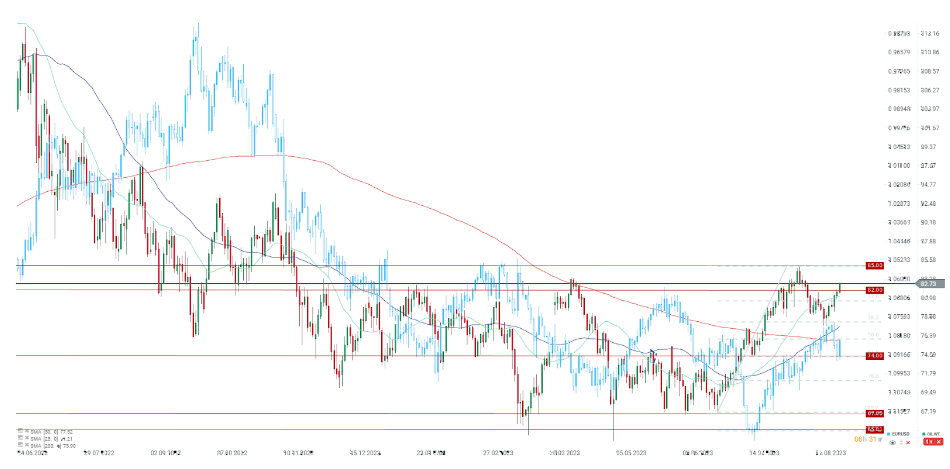Click the green OIL.WTI legend swatch
The height and width of the screenshot is (469, 950).
pos(923,434)
